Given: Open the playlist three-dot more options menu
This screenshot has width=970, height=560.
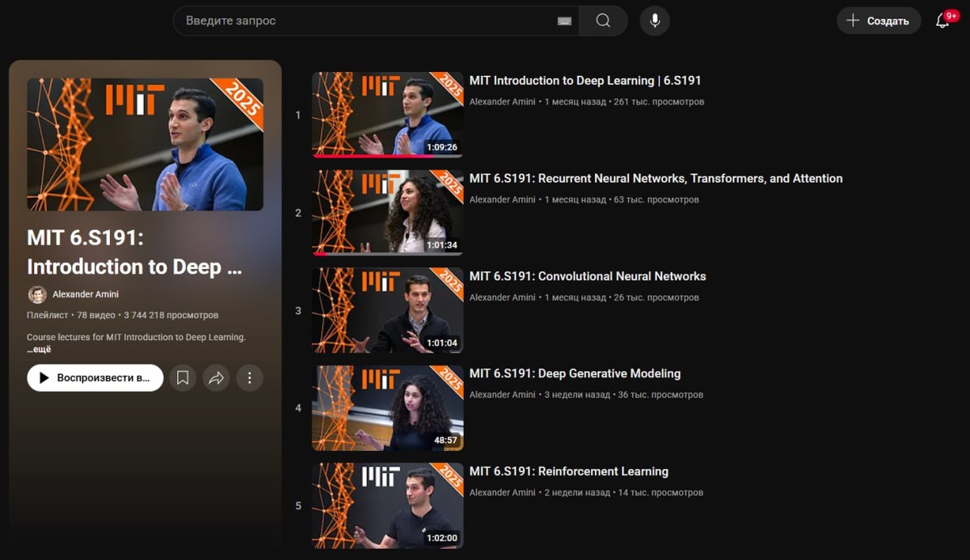Looking at the screenshot, I should 250,377.
